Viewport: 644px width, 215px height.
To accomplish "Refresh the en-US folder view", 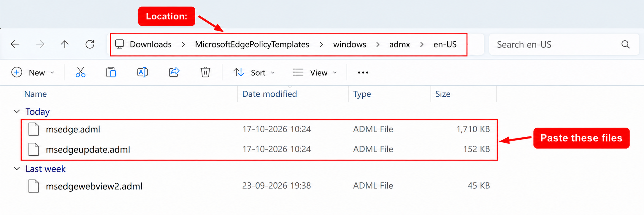I will (x=90, y=44).
